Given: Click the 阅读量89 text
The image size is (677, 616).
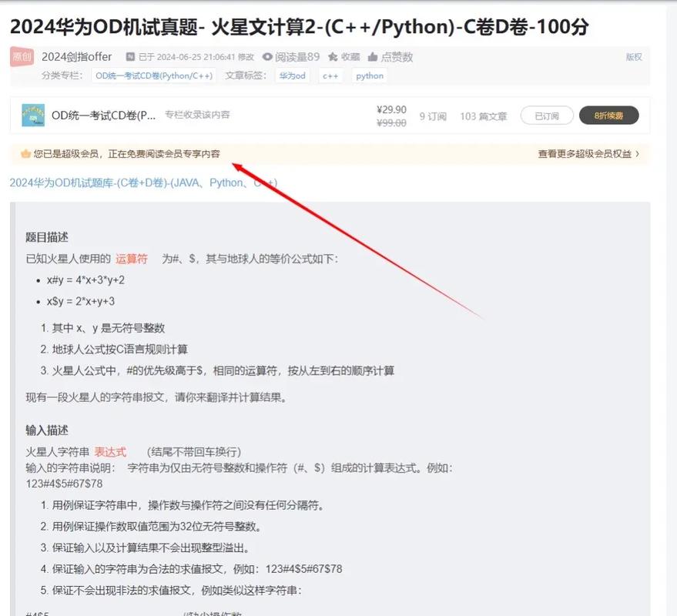Looking at the screenshot, I should (x=297, y=56).
